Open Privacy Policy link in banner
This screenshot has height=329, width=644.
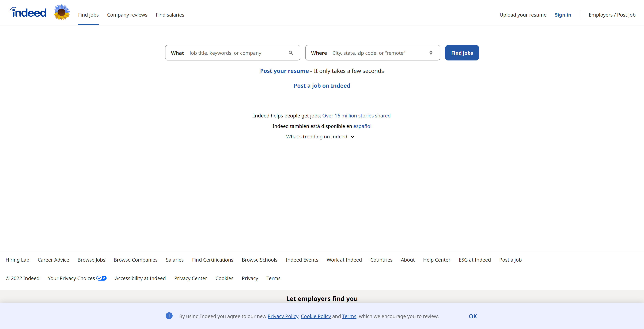[283, 316]
